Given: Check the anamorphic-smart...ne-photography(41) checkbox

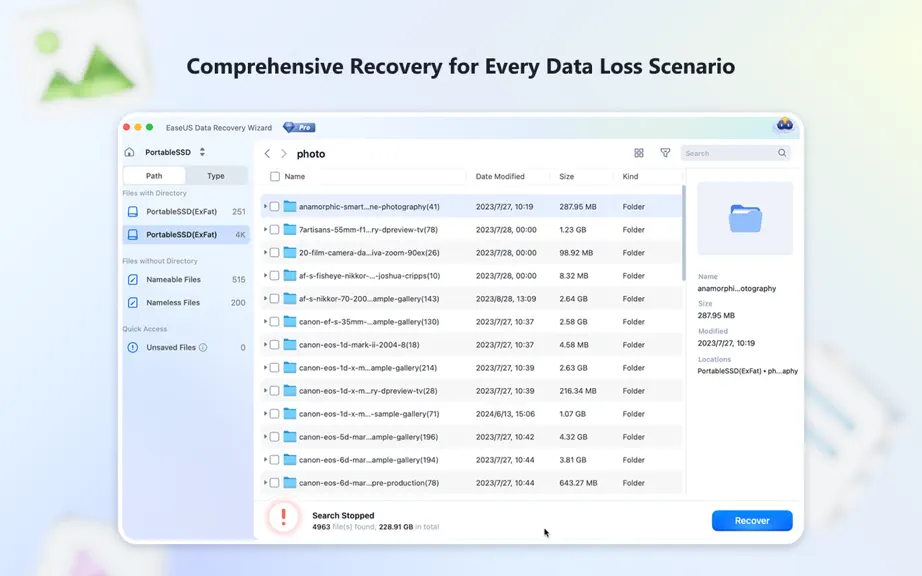Looking at the screenshot, I should [x=274, y=207].
